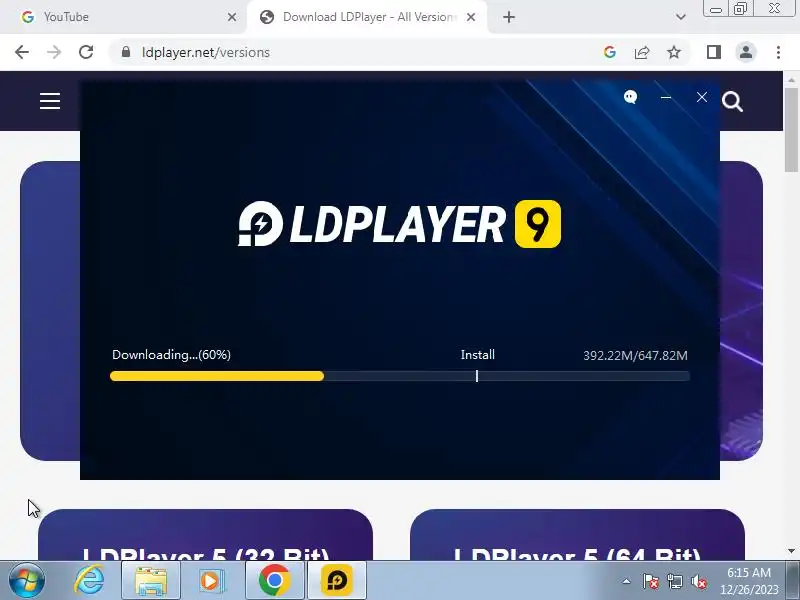Image resolution: width=800 pixels, height=600 pixels.
Task: Share this page using the share icon
Action: pyautogui.click(x=642, y=52)
